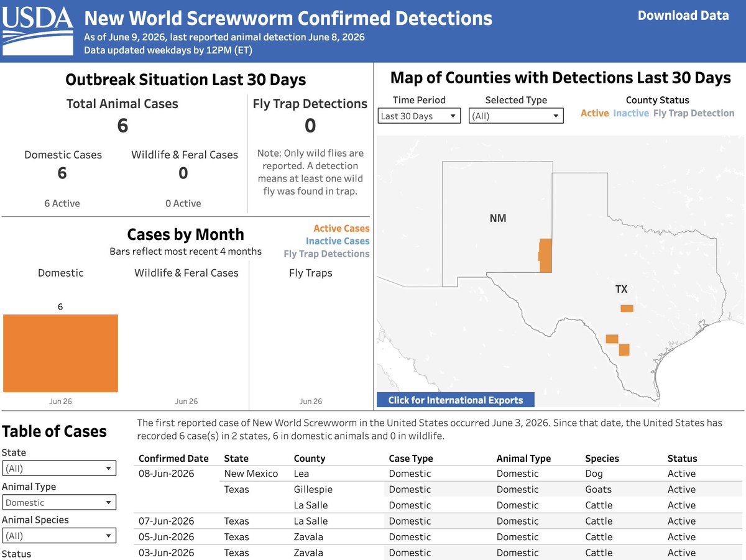Click the Confirmed Date column header
This screenshot has width=746, height=560.
[x=173, y=458]
